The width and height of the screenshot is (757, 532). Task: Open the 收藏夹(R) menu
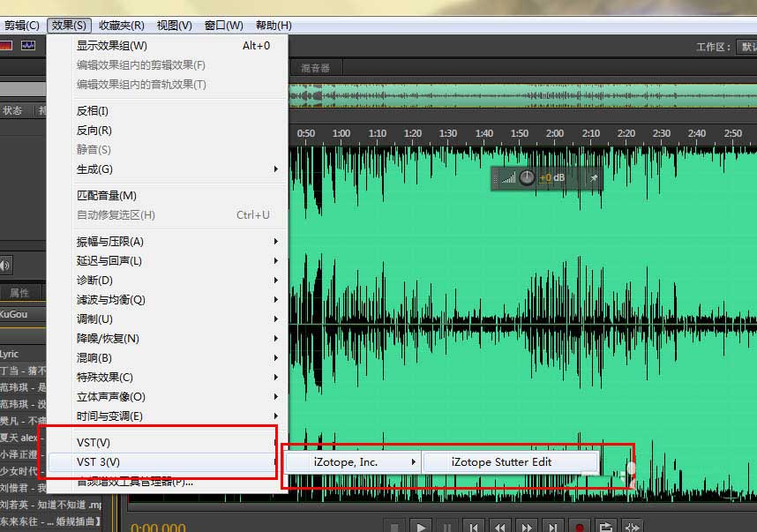click(121, 26)
